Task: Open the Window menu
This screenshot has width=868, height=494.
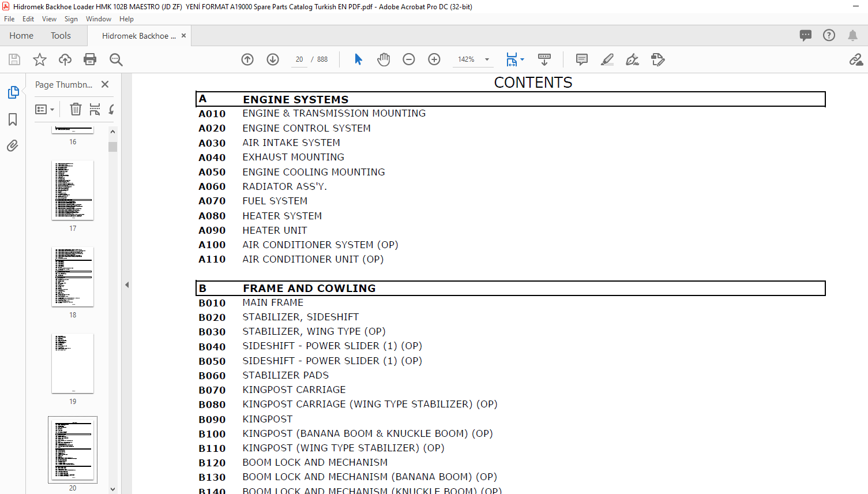Action: tap(99, 19)
